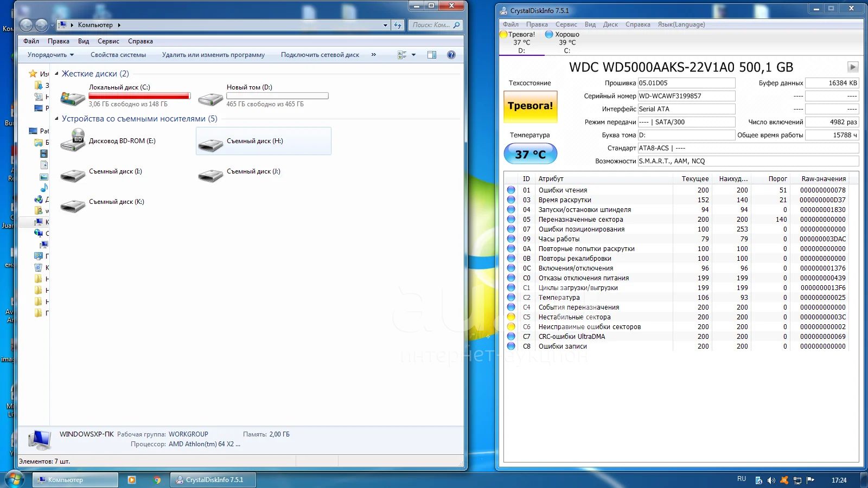Click Удалить или изменить программу

(x=213, y=55)
